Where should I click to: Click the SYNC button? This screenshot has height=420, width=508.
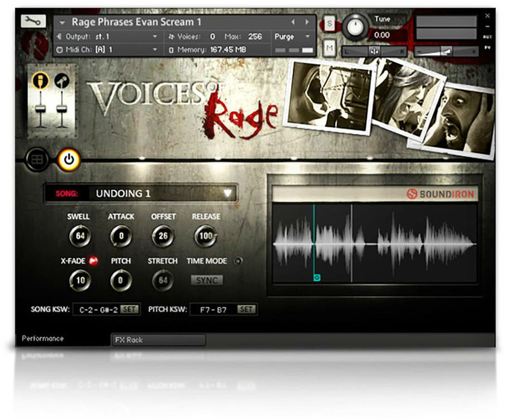tap(207, 280)
